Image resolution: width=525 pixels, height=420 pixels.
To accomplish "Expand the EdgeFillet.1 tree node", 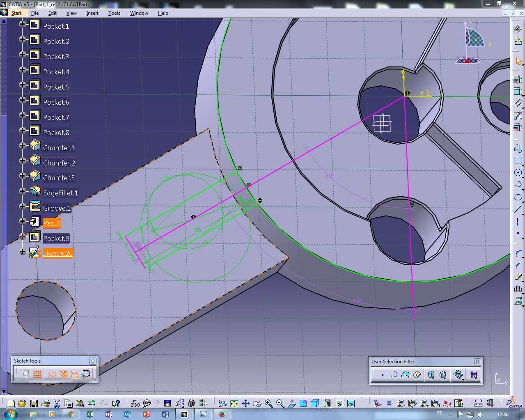I will point(23,191).
